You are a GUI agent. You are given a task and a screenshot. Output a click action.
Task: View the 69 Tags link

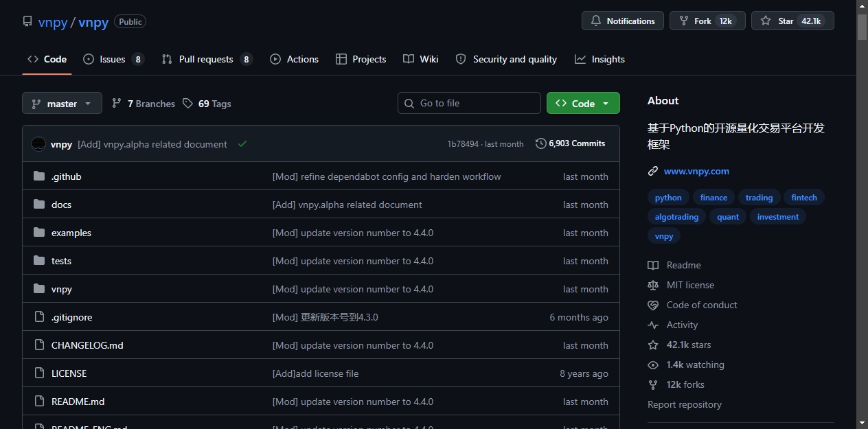(207, 104)
